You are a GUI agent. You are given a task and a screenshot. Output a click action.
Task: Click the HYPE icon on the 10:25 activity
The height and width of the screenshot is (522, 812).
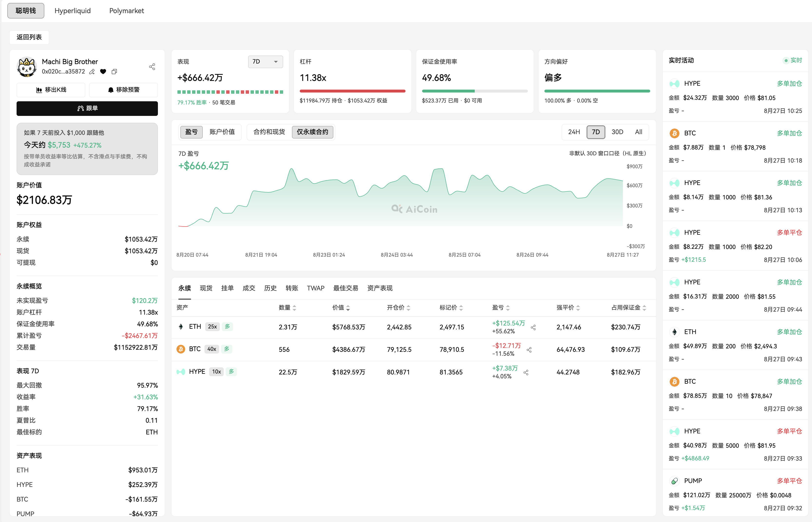point(674,84)
